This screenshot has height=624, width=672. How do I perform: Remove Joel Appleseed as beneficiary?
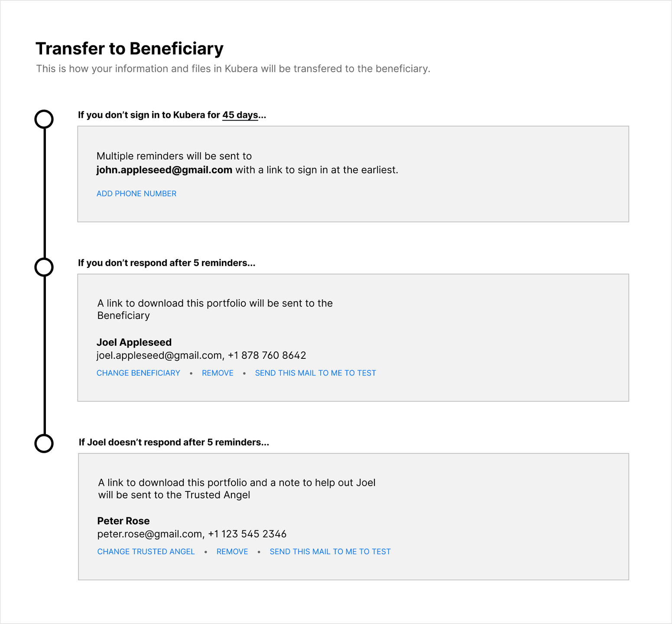218,373
